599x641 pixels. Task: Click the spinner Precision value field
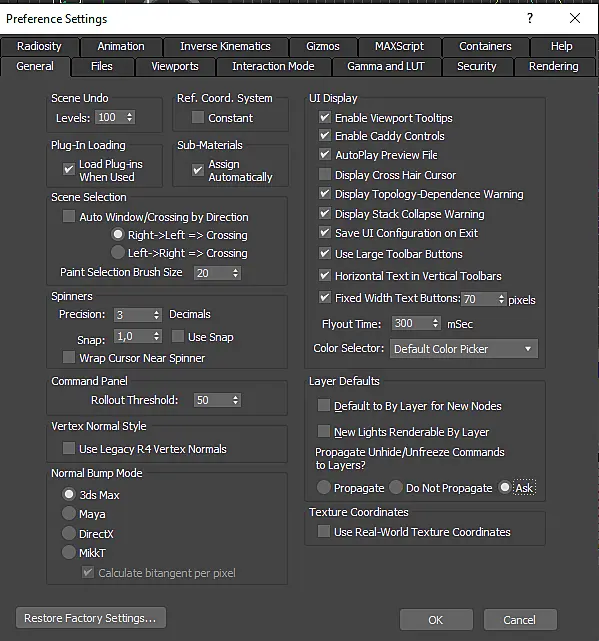click(x=133, y=314)
